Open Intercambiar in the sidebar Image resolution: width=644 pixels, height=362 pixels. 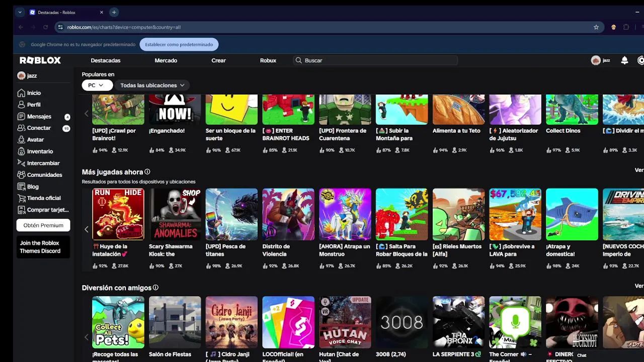point(38,163)
